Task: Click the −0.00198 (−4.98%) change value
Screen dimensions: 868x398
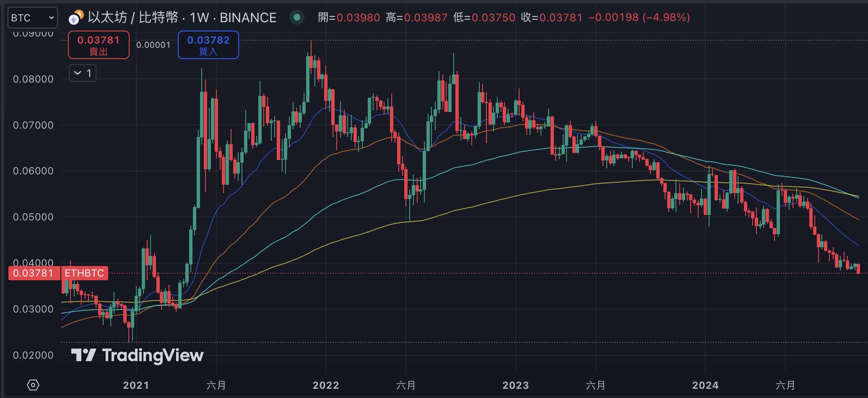Action: coord(639,18)
